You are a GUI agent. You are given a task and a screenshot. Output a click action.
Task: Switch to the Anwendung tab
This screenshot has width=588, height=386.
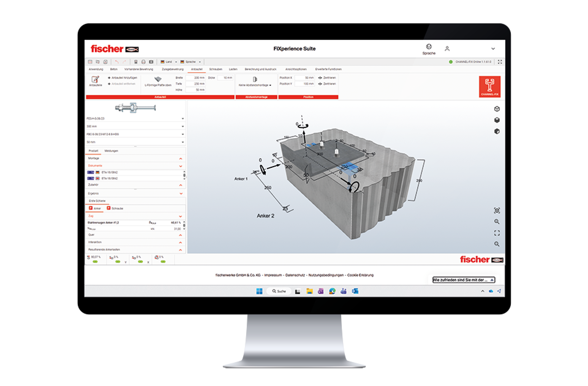pyautogui.click(x=96, y=69)
